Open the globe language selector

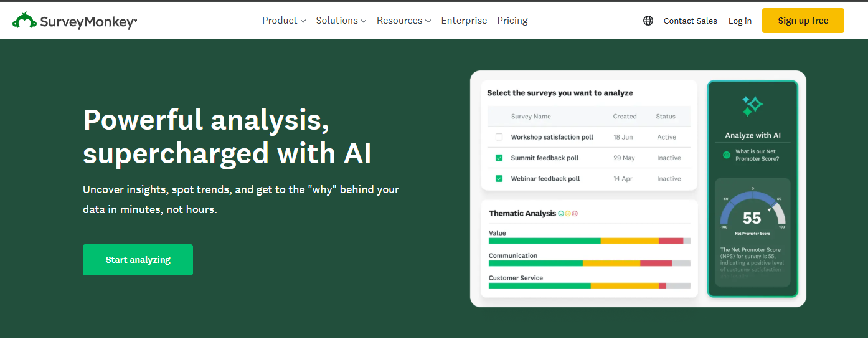(648, 21)
